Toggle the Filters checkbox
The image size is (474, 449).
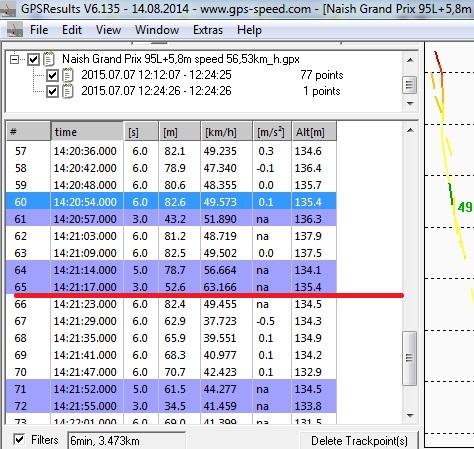pos(19,439)
